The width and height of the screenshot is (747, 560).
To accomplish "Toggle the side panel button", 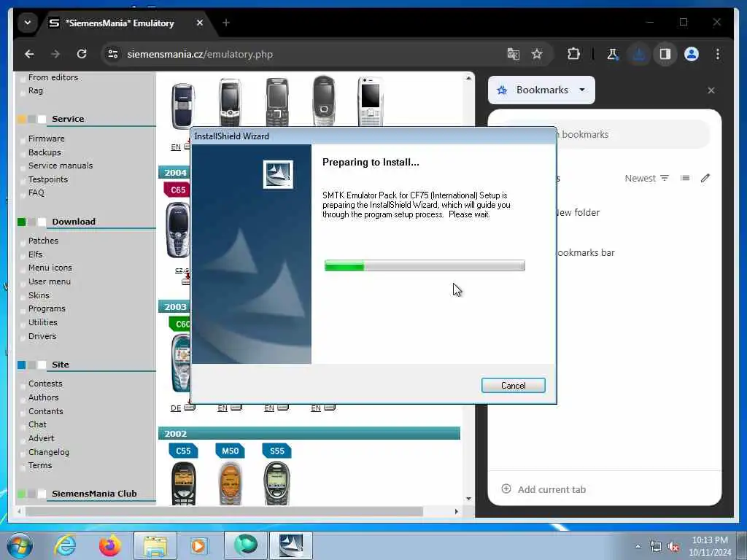I will [665, 54].
